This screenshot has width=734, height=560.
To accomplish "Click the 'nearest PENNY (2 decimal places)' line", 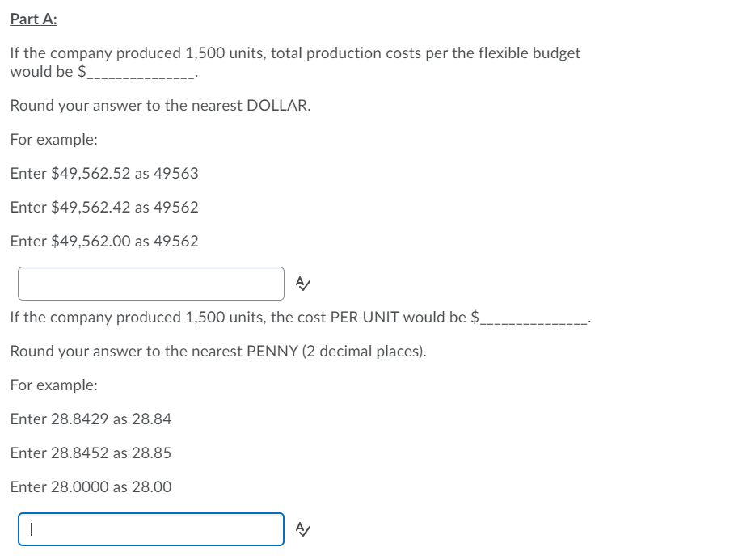I will (x=218, y=352).
